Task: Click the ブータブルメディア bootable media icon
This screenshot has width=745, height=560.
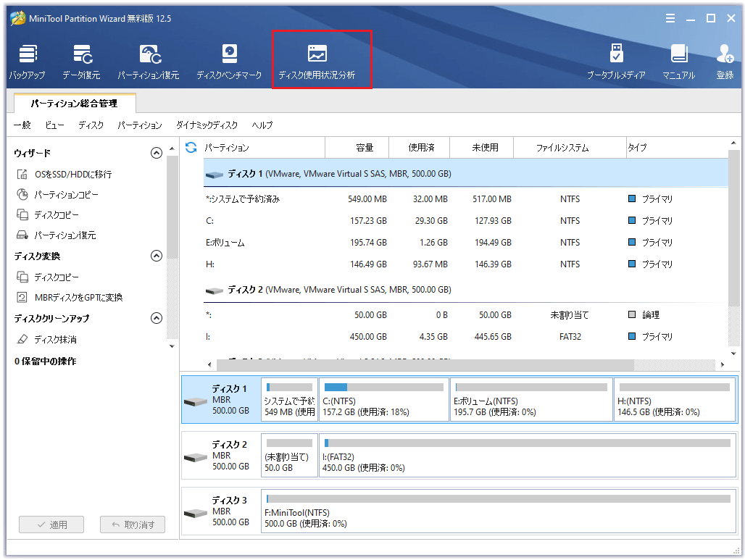Action: (x=616, y=62)
